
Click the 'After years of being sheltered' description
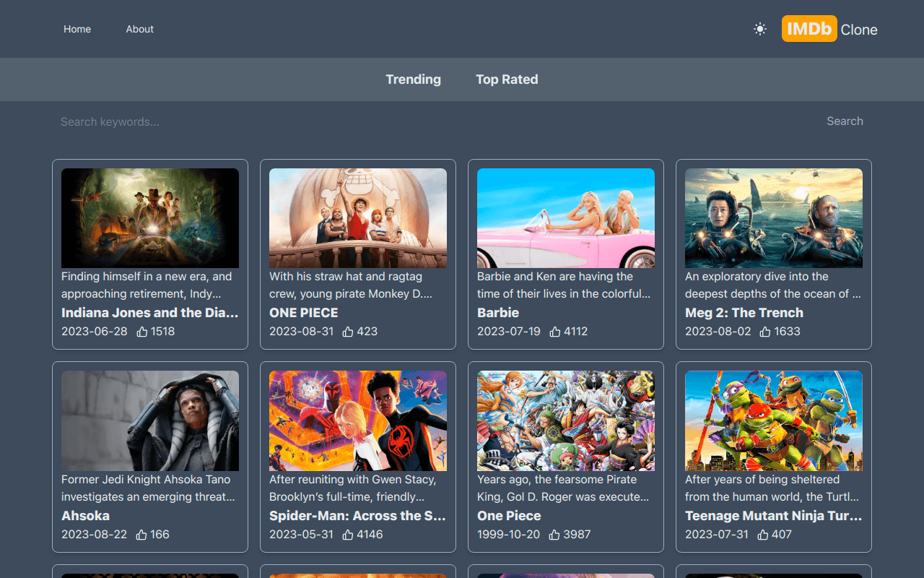(774, 488)
